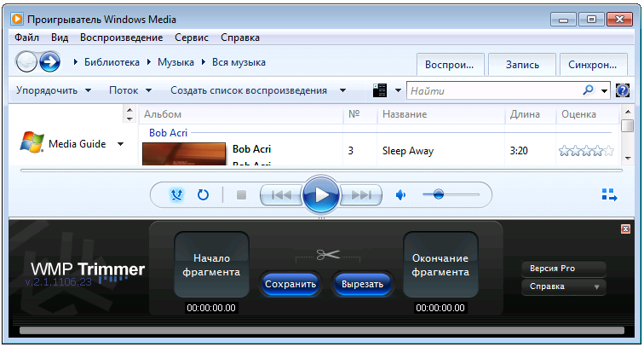Rate Sleep Away with the star rating
Image resolution: width=644 pixels, height=347 pixels.
tap(586, 151)
